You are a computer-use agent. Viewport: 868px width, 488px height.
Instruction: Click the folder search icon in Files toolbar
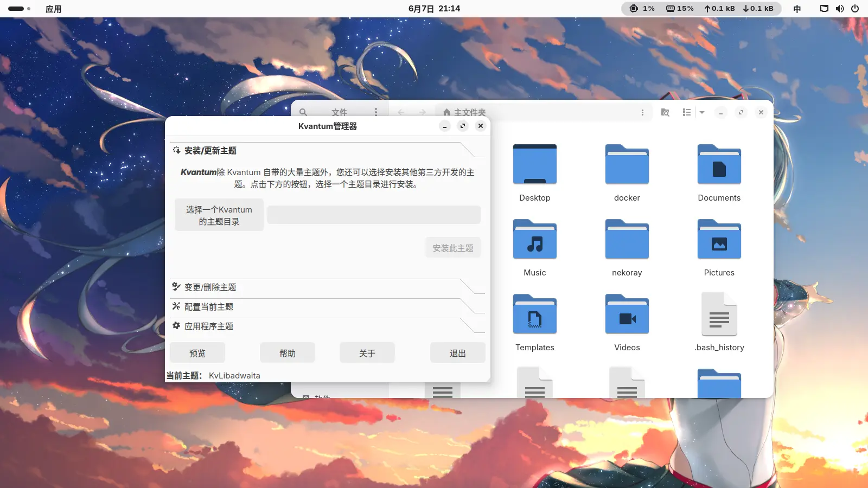coord(665,112)
